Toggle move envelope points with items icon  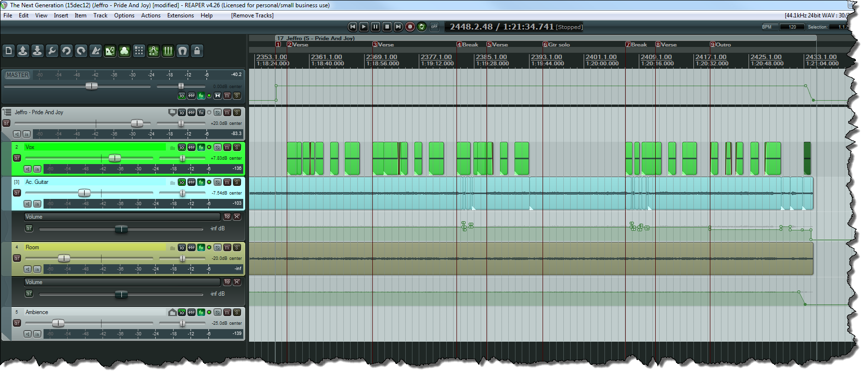point(153,51)
